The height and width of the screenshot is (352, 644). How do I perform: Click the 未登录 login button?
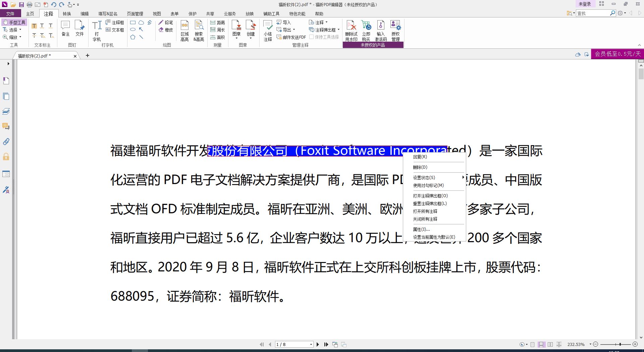click(x=584, y=4)
